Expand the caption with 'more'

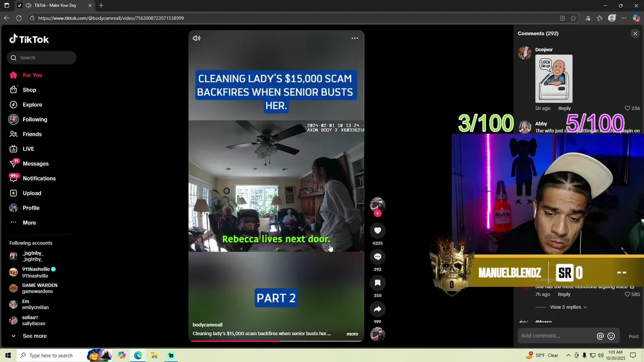click(352, 334)
